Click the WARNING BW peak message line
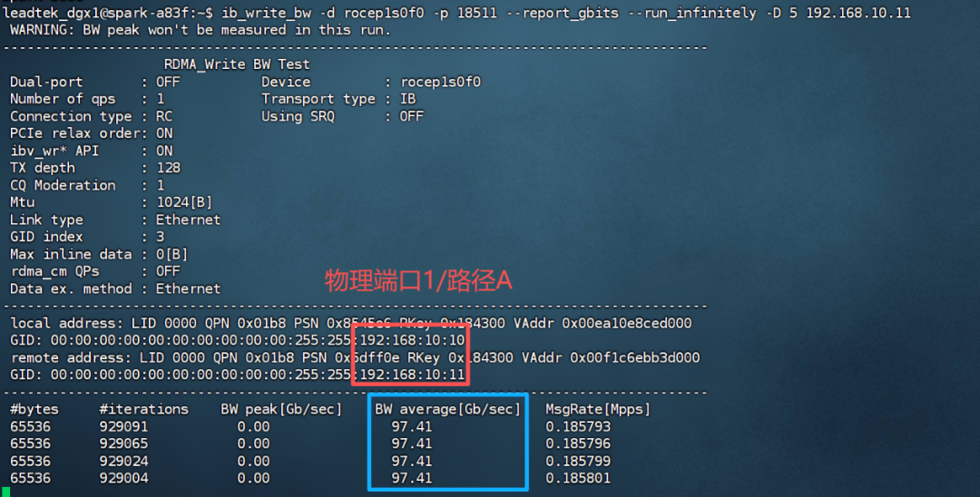Viewport: 980px width, 497px height. (x=200, y=30)
